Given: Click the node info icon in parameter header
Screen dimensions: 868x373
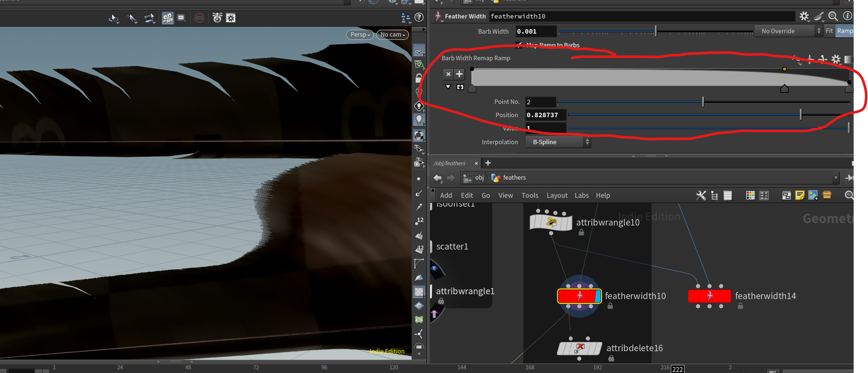Looking at the screenshot, I should (x=847, y=16).
